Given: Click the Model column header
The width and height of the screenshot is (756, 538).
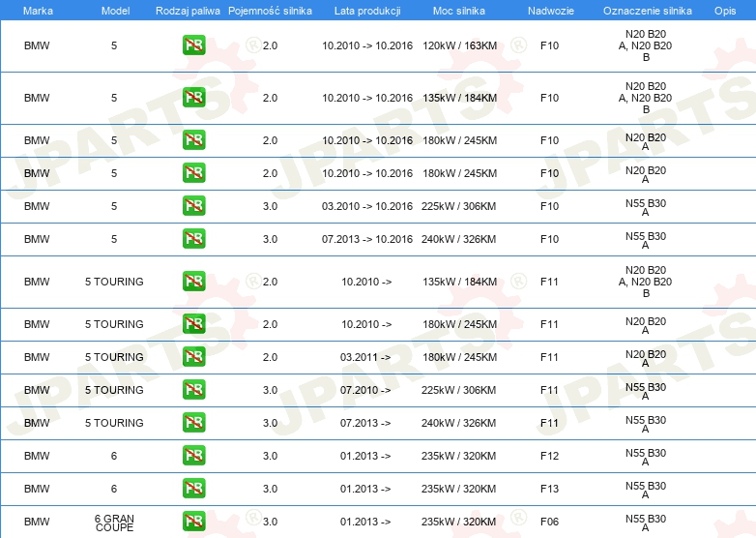Looking at the screenshot, I should 115,11.
